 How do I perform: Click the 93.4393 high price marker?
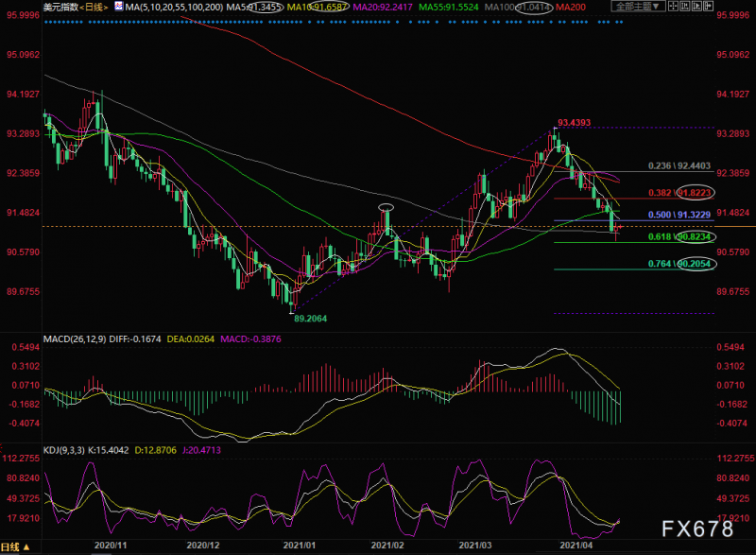(574, 123)
